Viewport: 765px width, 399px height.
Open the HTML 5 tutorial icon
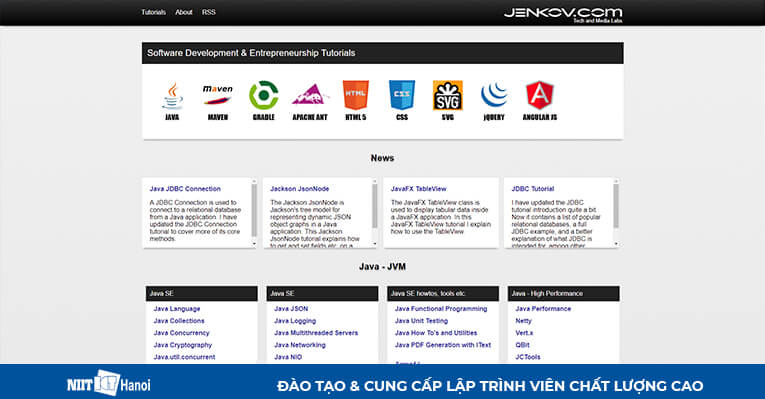(356, 100)
